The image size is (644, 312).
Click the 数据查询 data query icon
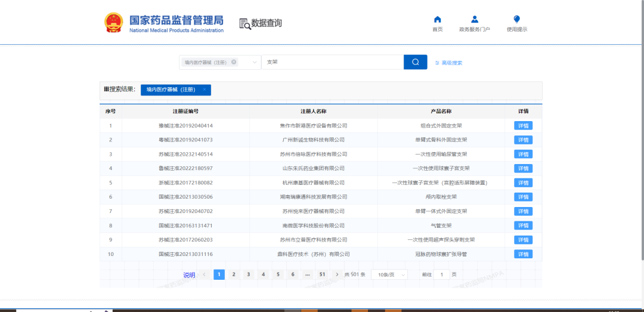(244, 23)
